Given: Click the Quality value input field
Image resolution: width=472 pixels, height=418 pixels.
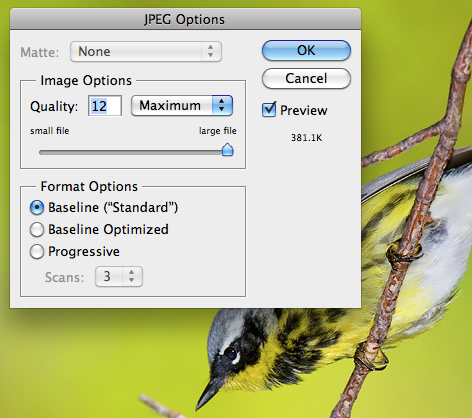Looking at the screenshot, I should (105, 106).
